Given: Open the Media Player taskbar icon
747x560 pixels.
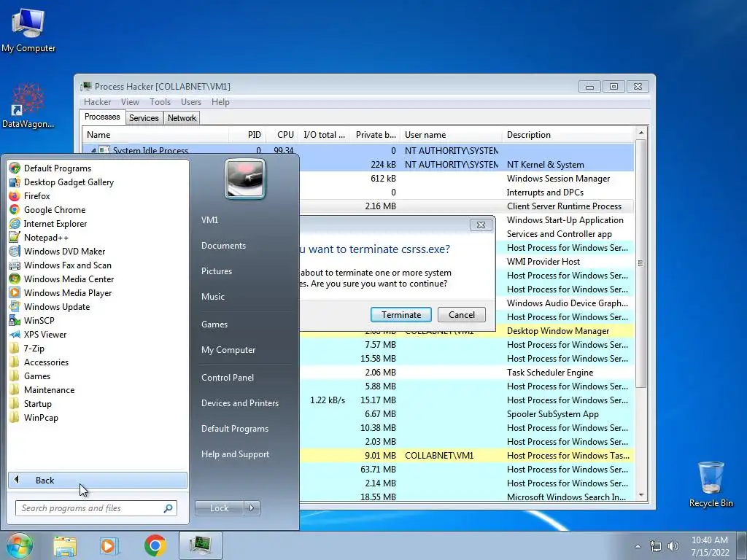Looking at the screenshot, I should (x=109, y=545).
